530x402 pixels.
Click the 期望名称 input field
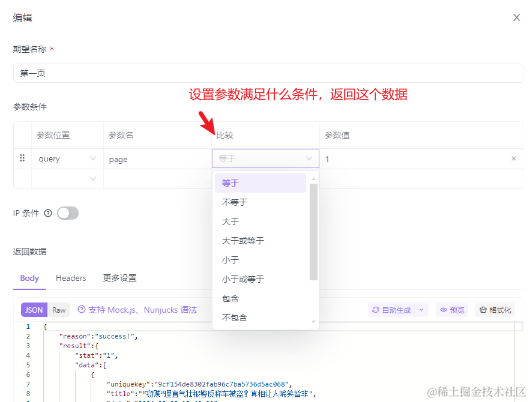[268, 73]
